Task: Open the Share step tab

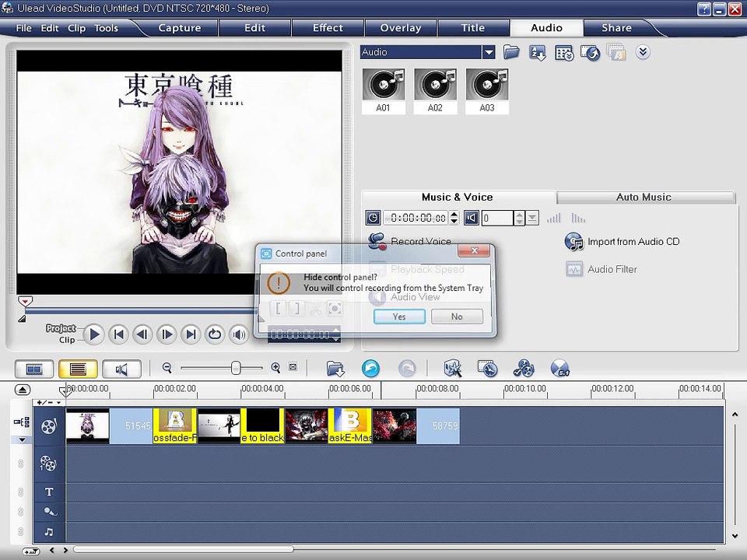Action: tap(616, 28)
